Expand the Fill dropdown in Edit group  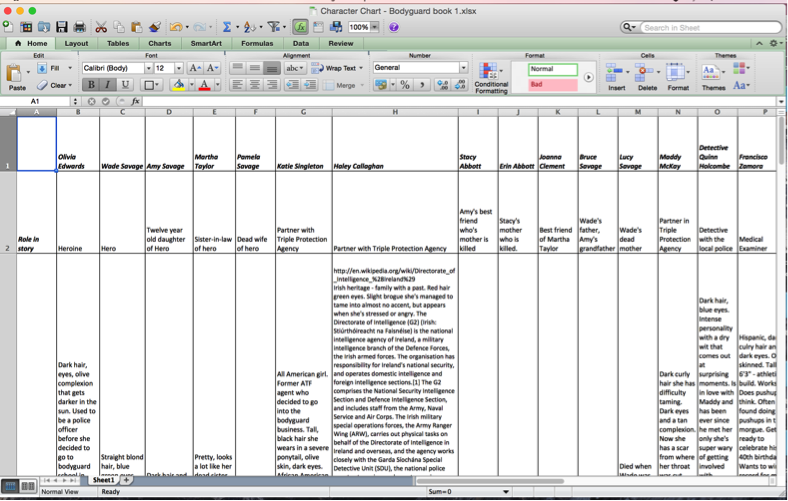click(x=70, y=68)
